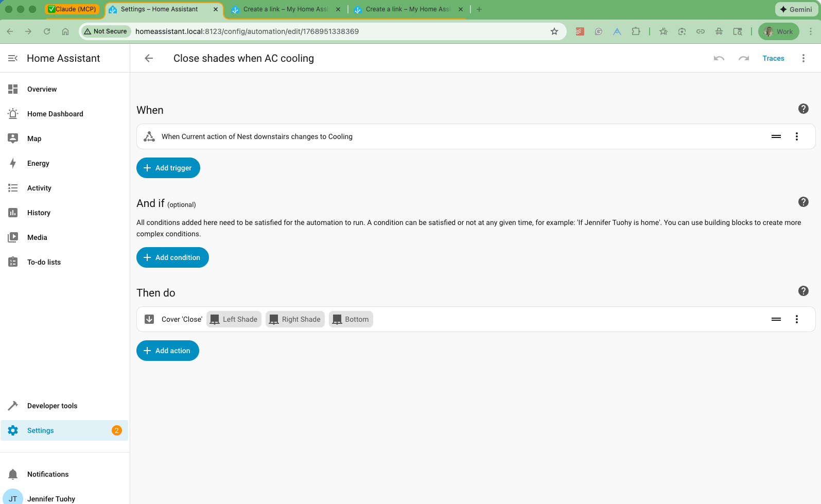This screenshot has height=504, width=821.
Task: Expand the Cover 'Close' action row
Action: [476, 319]
